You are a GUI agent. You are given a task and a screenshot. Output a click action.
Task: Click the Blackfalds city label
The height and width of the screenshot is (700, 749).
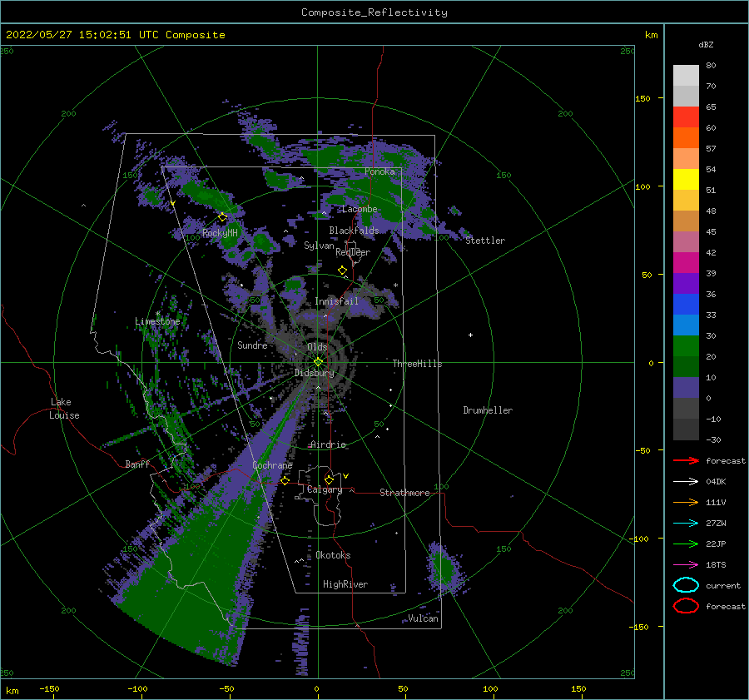tap(354, 231)
